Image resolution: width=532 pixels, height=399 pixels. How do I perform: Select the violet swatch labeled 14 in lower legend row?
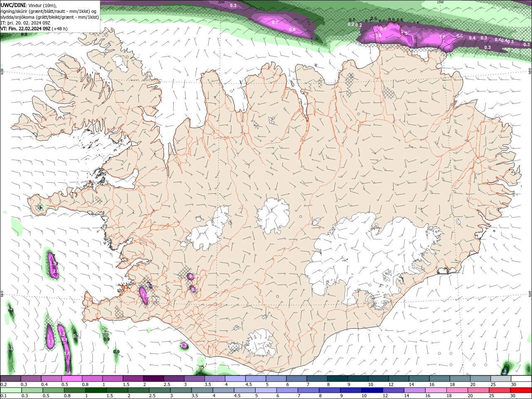(x=415, y=390)
